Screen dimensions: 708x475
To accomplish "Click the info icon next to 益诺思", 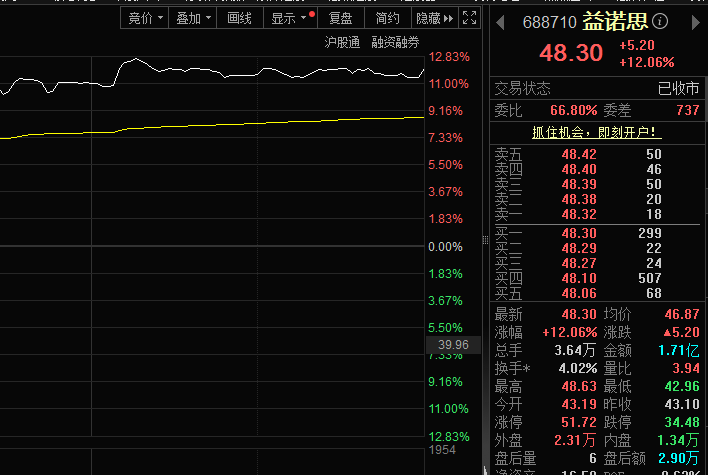I will pos(662,21).
